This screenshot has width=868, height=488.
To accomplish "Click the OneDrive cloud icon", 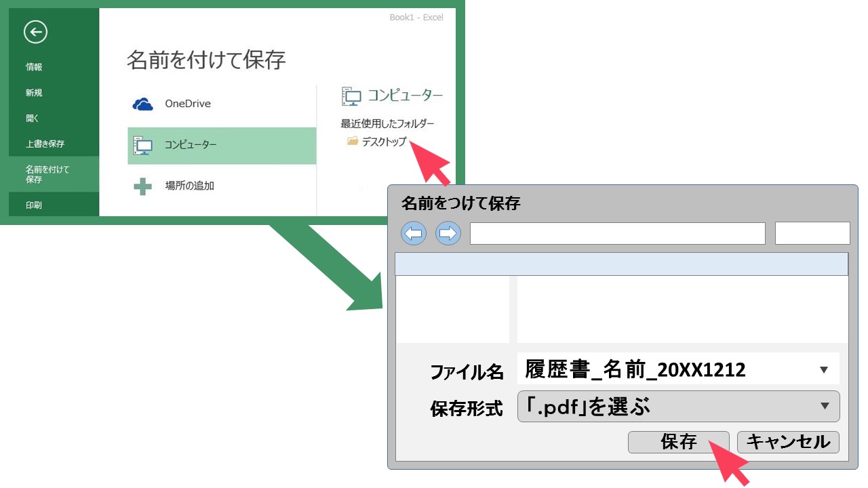I will click(x=142, y=104).
